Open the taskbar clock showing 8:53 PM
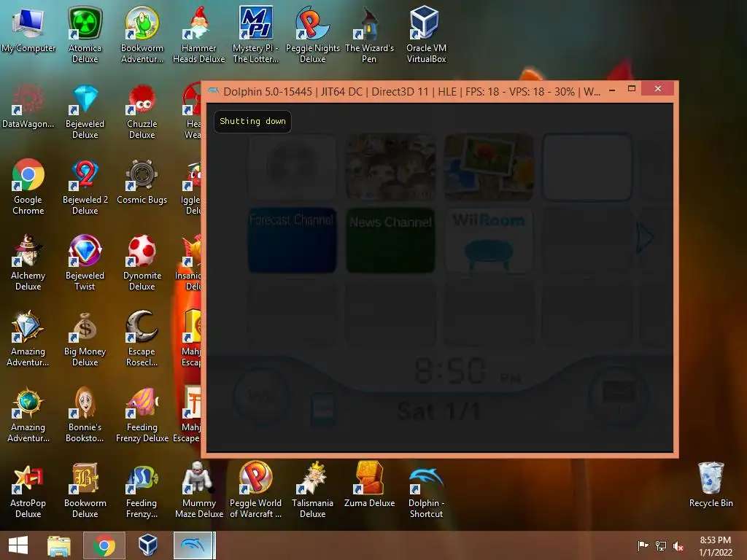This screenshot has width=747, height=560. point(715,545)
